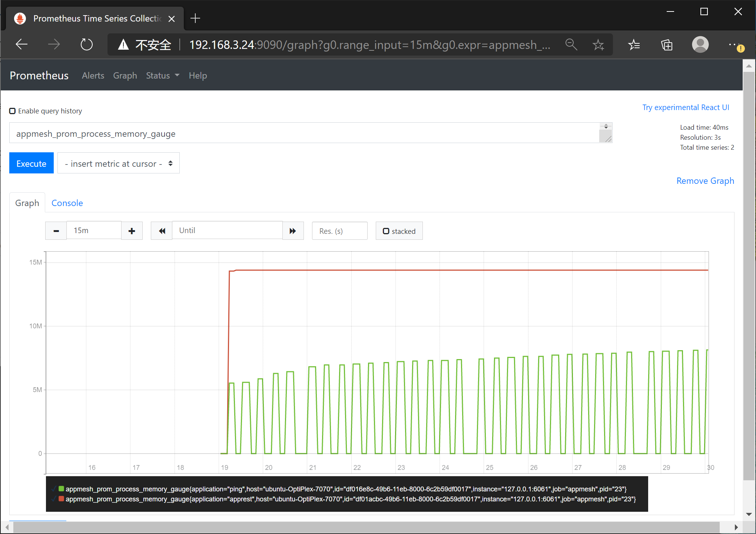This screenshot has width=756, height=534.
Task: Rewind graph end time with double-left arrow
Action: [x=162, y=231]
